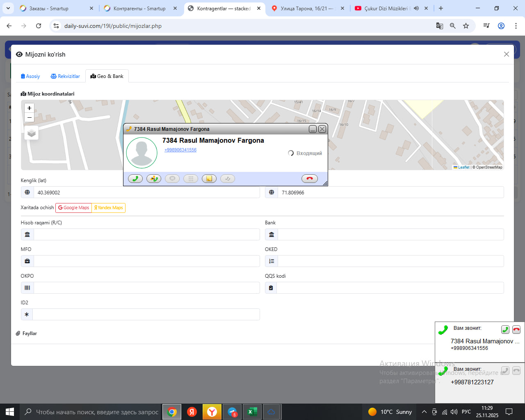This screenshot has height=420, width=525.
Task: Open Chrome tab search dropdown
Action: coord(8,8)
